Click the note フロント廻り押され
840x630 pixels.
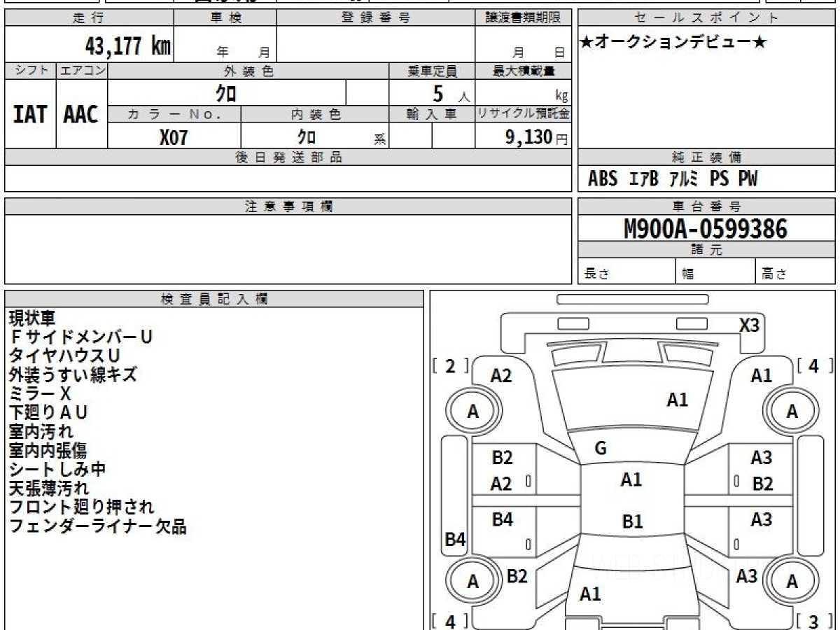pyautogui.click(x=81, y=507)
